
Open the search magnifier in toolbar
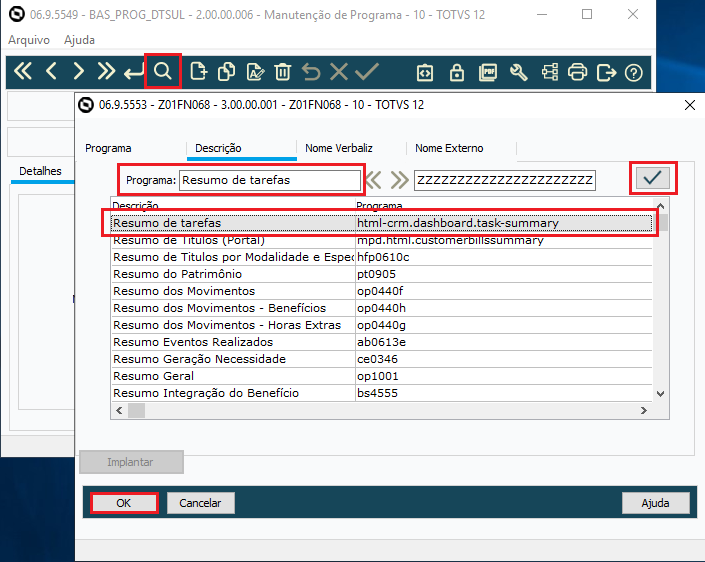tap(163, 71)
